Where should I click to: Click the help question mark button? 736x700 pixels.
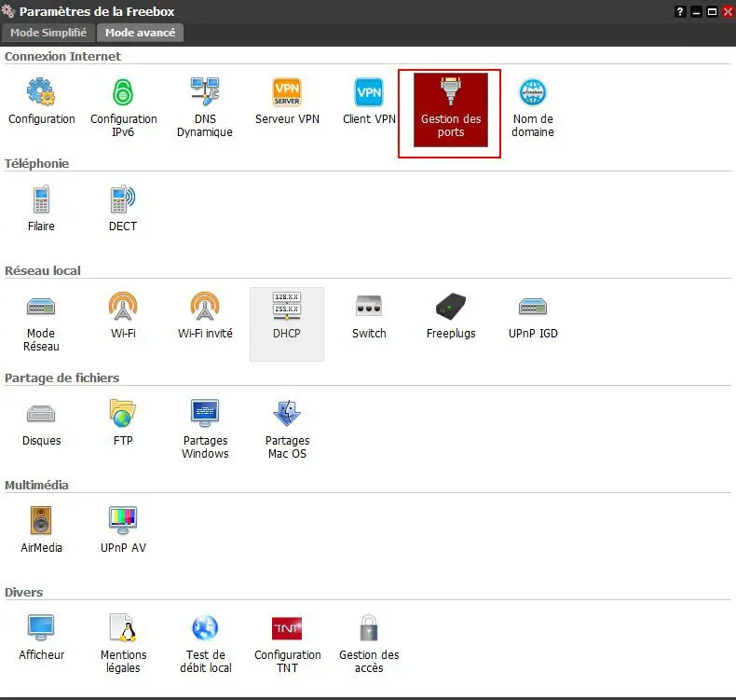(x=680, y=12)
